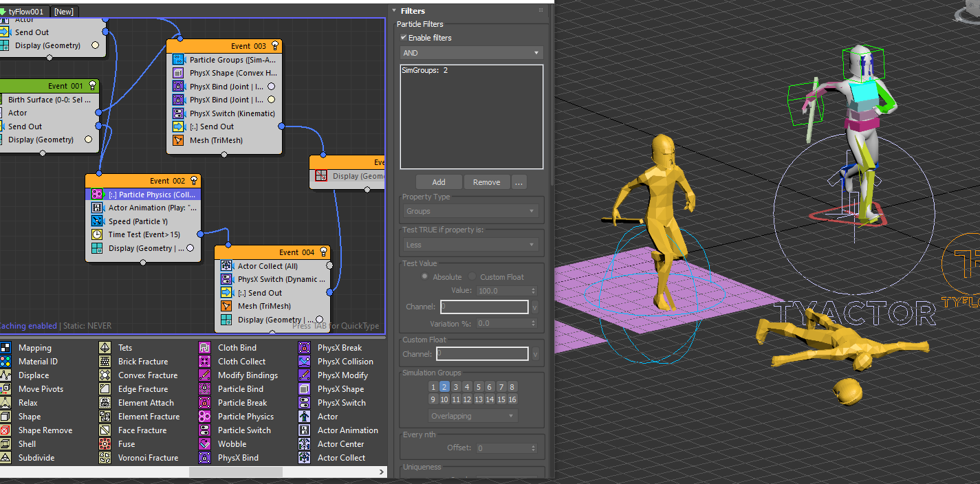The height and width of the screenshot is (484, 980).
Task: Toggle the Event 003 lightbulb
Action: click(x=275, y=46)
